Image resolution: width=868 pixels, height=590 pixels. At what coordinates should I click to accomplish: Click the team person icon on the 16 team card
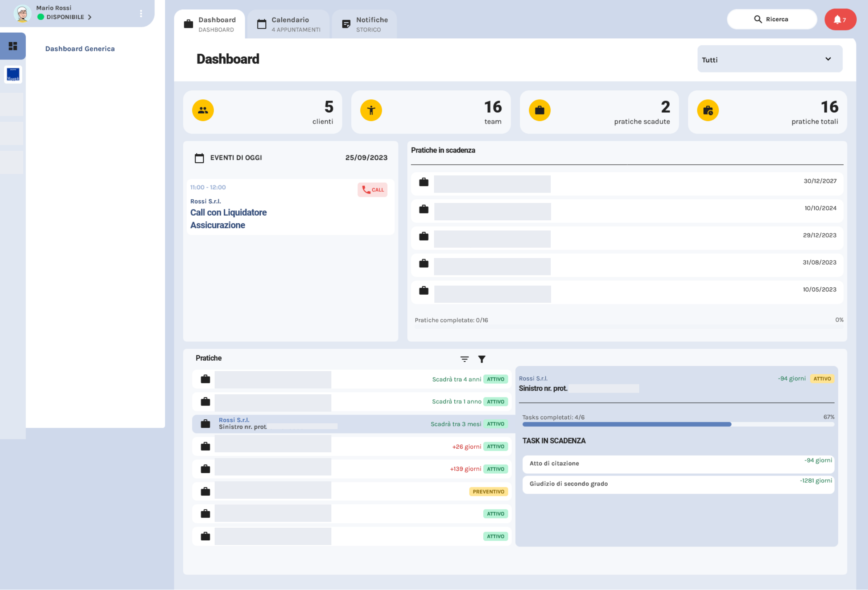coord(371,110)
